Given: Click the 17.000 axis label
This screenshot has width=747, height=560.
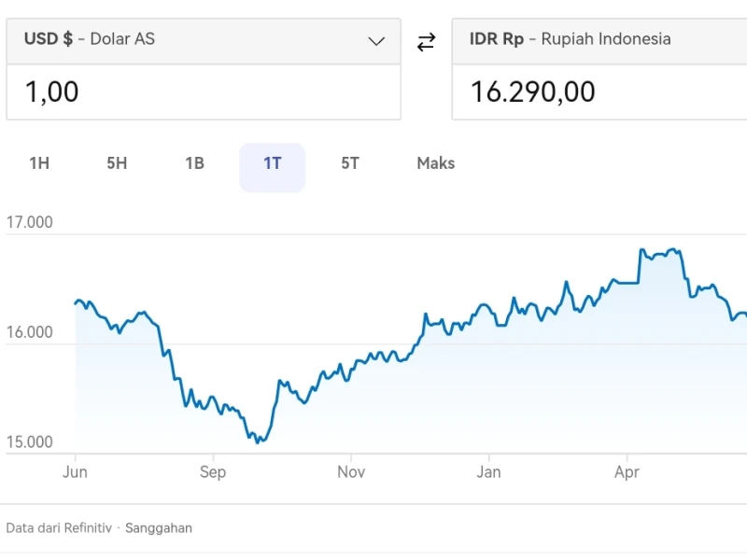Looking at the screenshot, I should point(30,222).
